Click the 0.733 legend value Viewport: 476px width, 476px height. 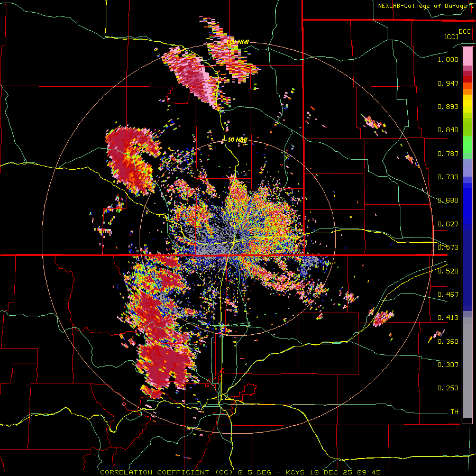448,177
